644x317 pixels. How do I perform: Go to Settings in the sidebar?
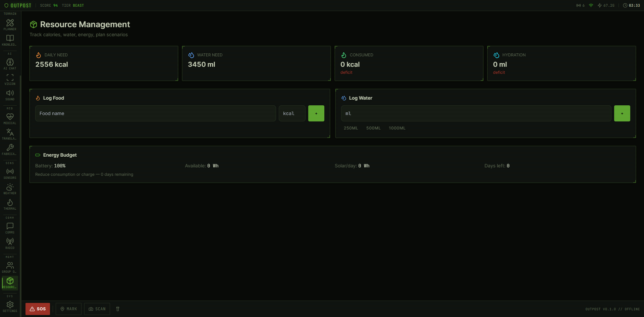tap(10, 307)
